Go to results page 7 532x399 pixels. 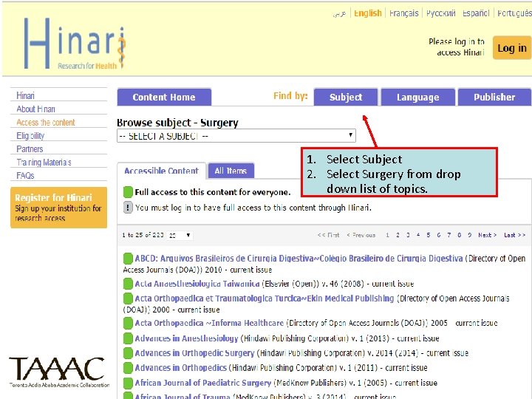[449, 235]
